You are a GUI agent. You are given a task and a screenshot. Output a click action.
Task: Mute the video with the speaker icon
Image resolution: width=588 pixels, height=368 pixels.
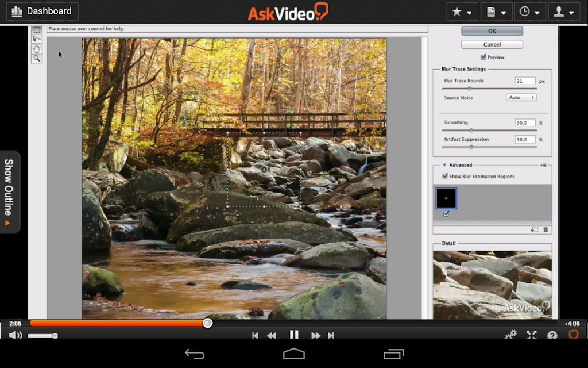tap(16, 335)
